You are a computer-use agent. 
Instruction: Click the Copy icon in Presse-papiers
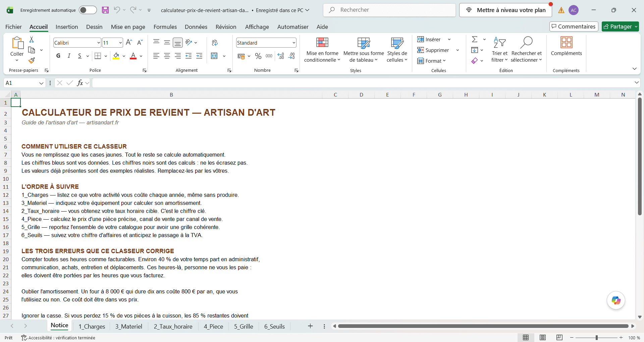(x=32, y=50)
